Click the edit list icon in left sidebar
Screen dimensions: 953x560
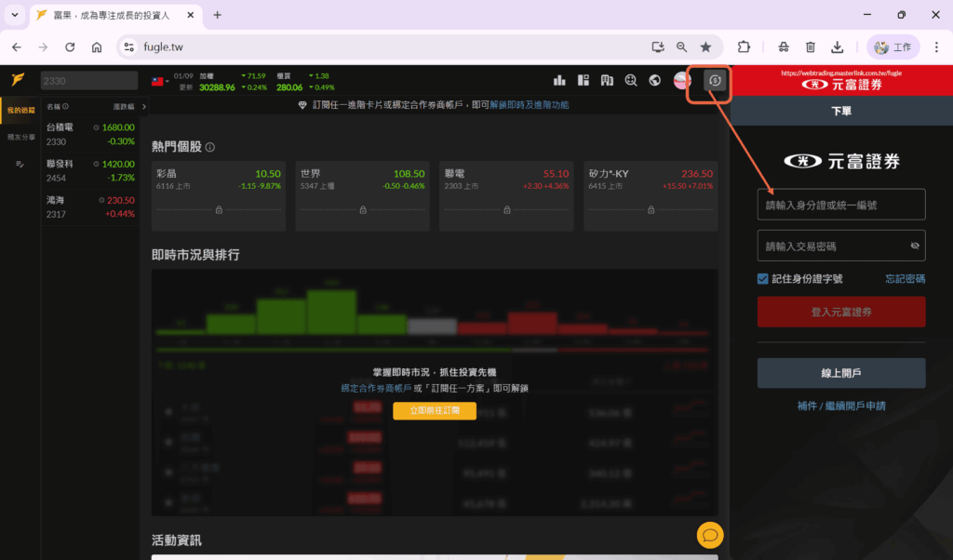pos(20,165)
